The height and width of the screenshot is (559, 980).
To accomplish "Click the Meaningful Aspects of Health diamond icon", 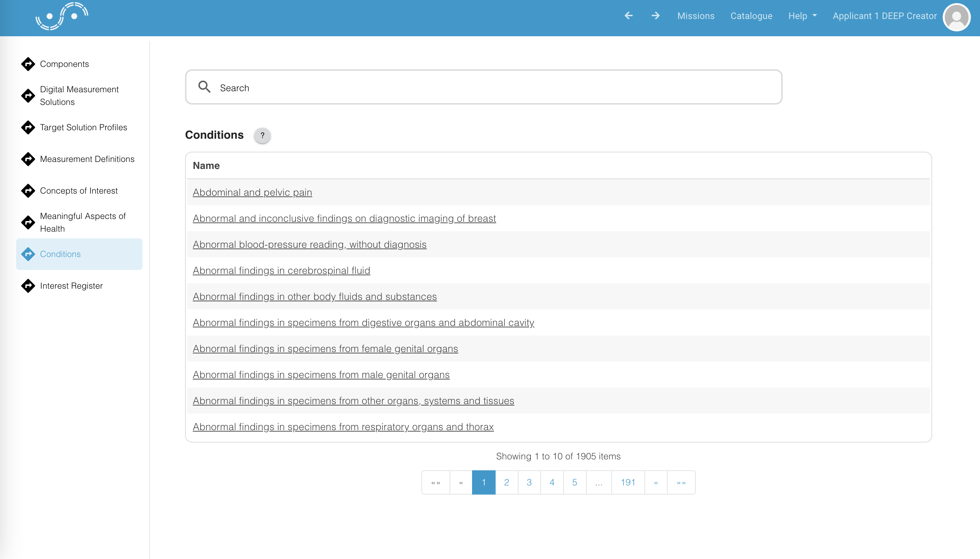I will [28, 222].
